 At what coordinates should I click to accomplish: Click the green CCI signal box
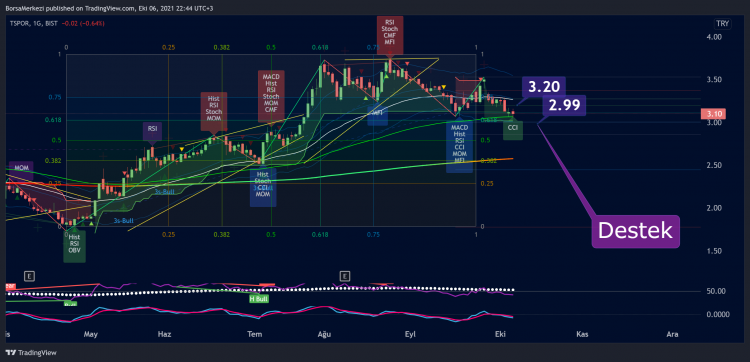pos(513,130)
